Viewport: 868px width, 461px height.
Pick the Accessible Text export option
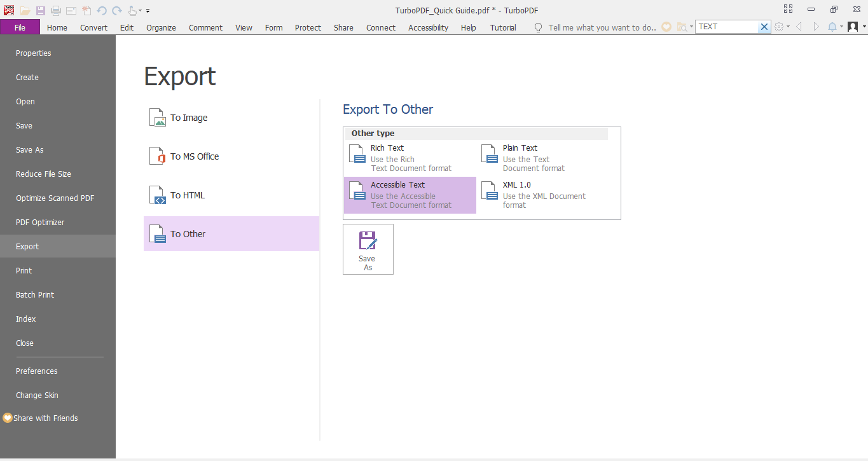tap(410, 195)
